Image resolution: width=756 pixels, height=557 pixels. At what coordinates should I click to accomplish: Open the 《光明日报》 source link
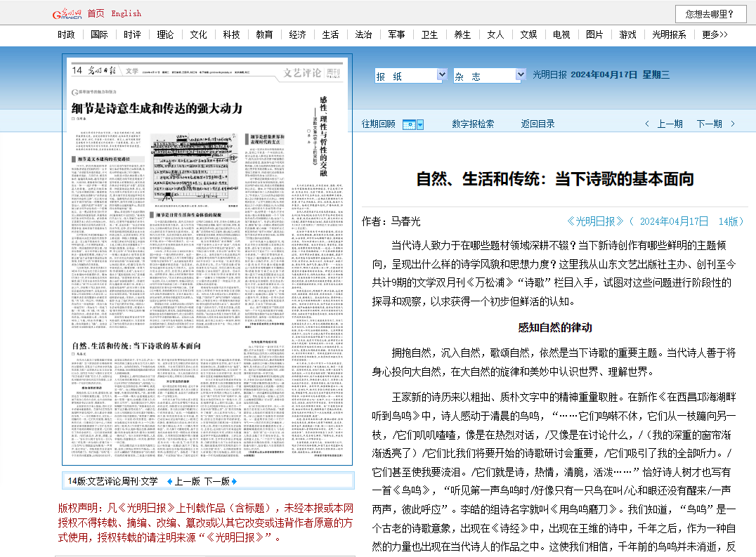click(x=595, y=221)
